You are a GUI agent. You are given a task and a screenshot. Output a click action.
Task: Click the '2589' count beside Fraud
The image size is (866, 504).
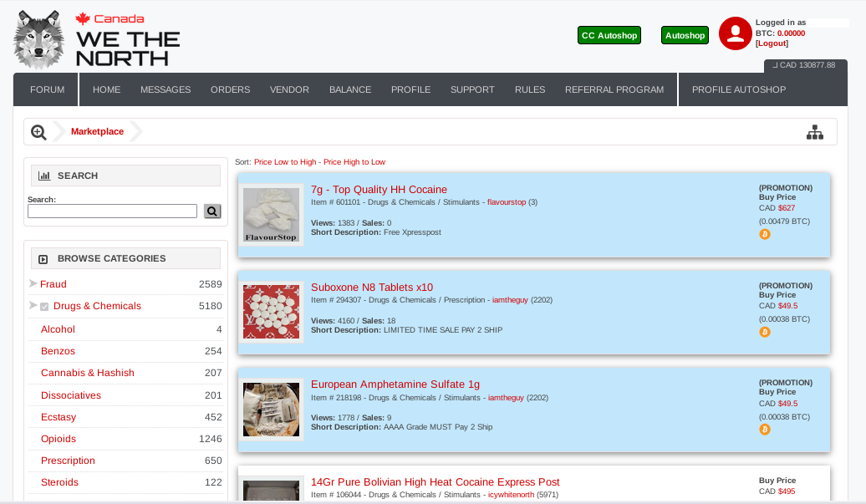pos(211,284)
